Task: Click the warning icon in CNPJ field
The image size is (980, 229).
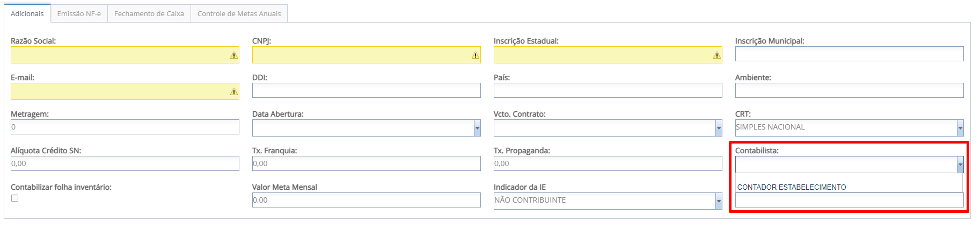Action: 475,55
